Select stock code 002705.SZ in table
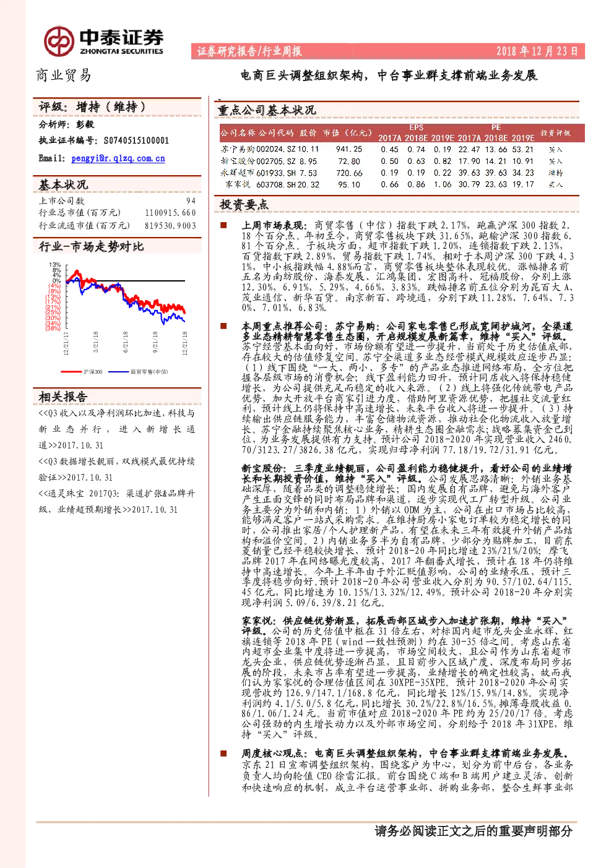Viewport: 614px width, 868px height. coord(275,161)
